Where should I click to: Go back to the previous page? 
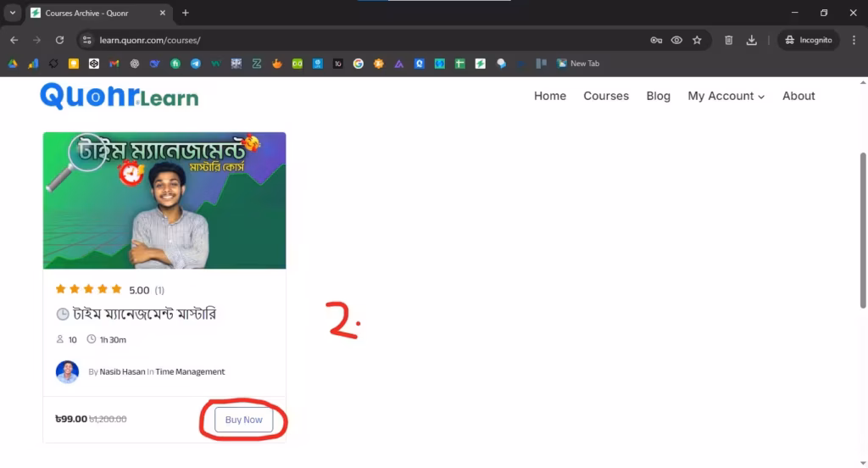tap(14, 40)
